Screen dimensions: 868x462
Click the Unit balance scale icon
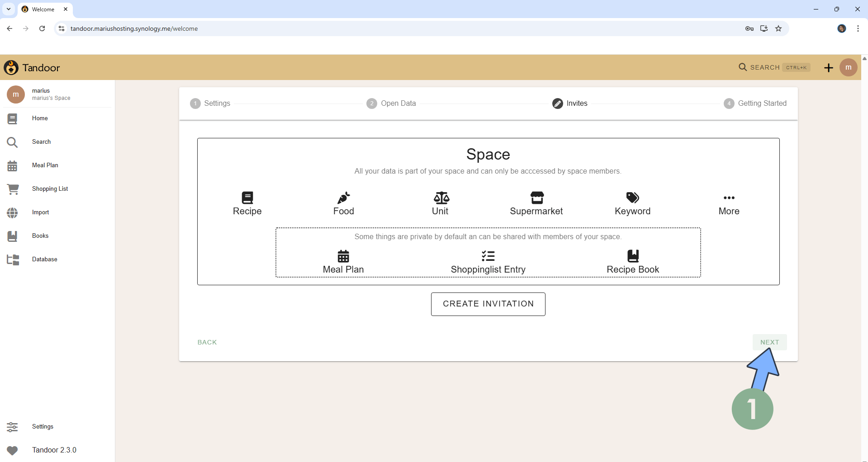click(x=441, y=198)
